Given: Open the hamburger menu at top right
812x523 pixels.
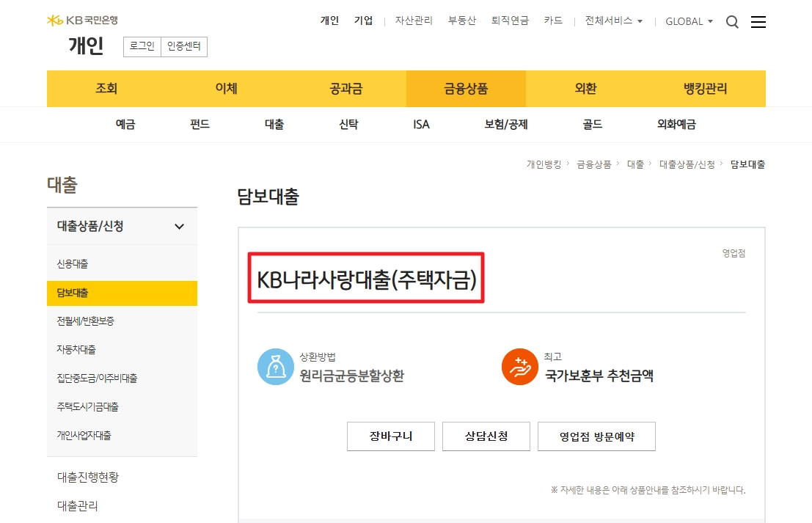Looking at the screenshot, I should click(x=758, y=22).
